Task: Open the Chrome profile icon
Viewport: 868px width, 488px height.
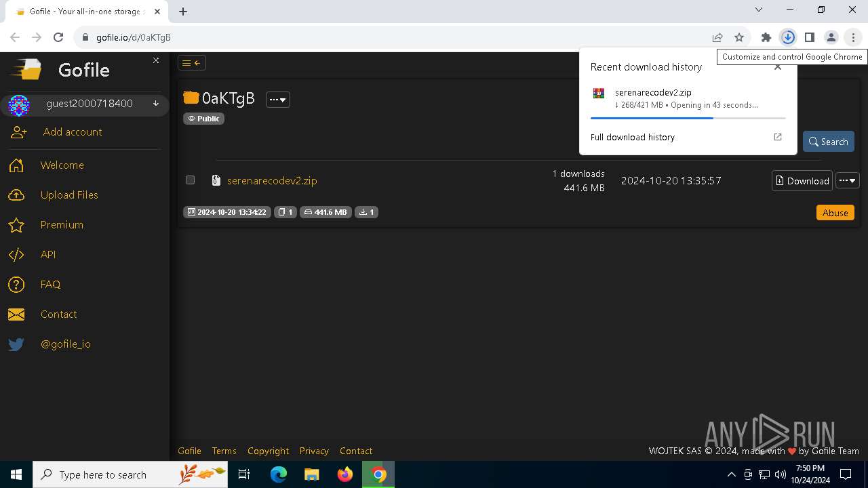Action: pos(831,37)
